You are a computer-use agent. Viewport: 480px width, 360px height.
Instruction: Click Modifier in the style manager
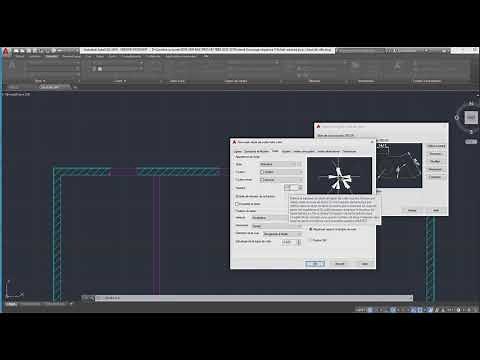pos(435,161)
